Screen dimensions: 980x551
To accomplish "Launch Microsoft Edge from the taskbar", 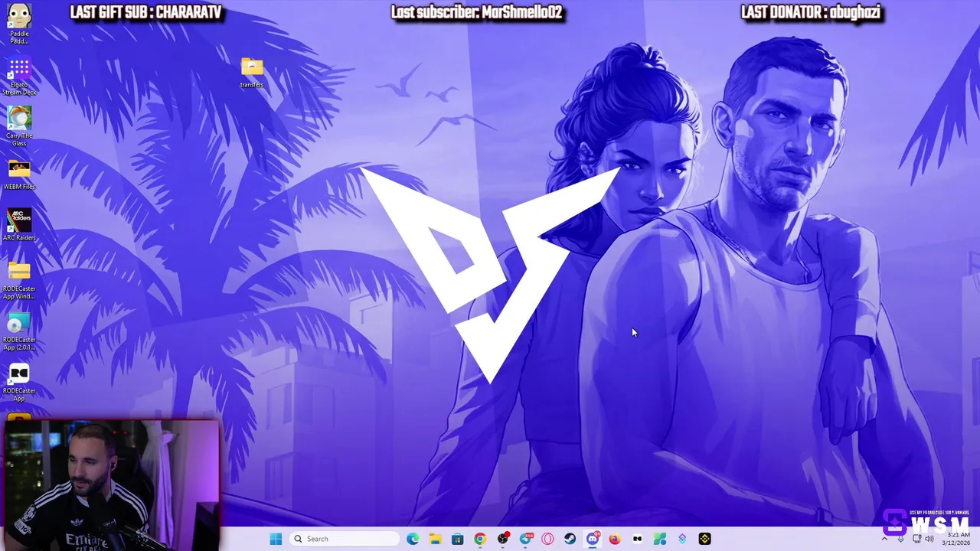I will (413, 539).
